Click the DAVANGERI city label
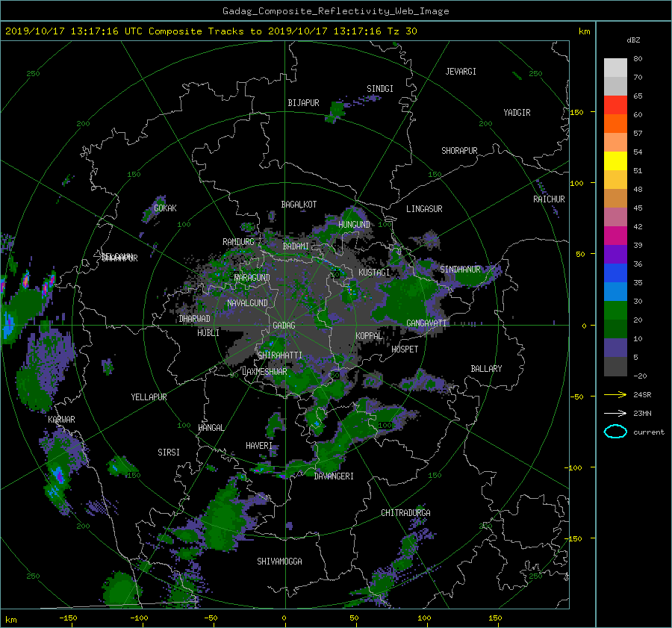 (x=334, y=476)
